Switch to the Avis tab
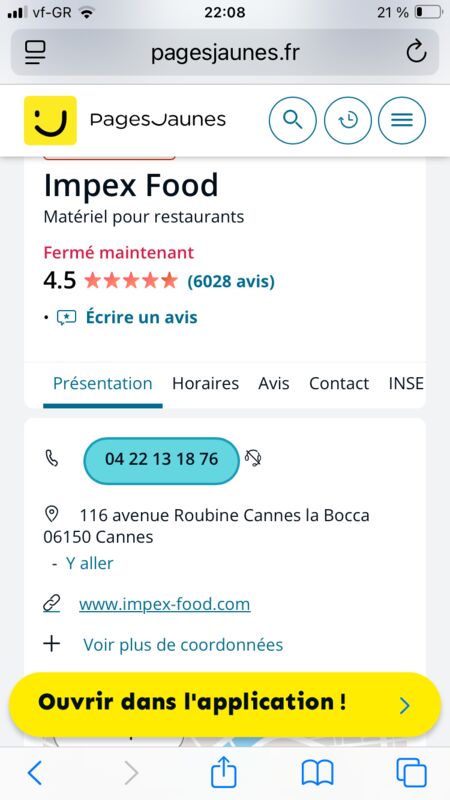The image size is (450, 800). coord(273,384)
